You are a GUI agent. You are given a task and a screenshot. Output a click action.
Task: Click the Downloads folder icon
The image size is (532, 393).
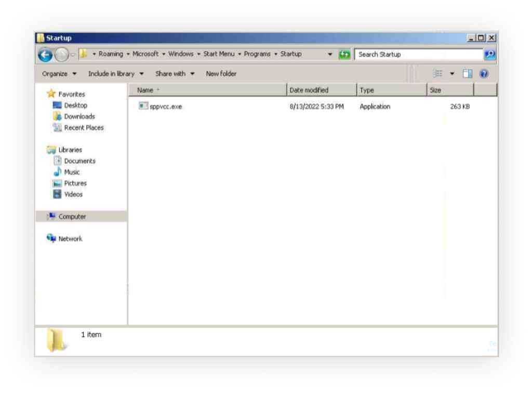point(57,116)
